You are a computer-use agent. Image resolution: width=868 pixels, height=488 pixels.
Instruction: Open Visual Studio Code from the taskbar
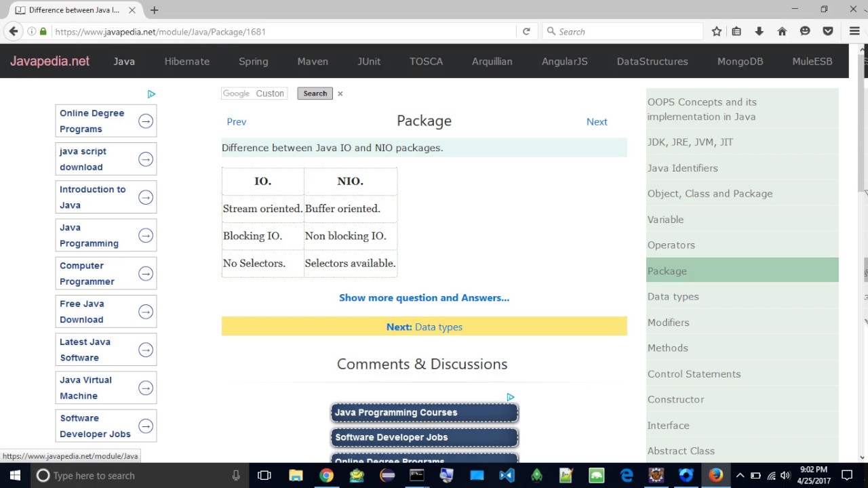(507, 476)
